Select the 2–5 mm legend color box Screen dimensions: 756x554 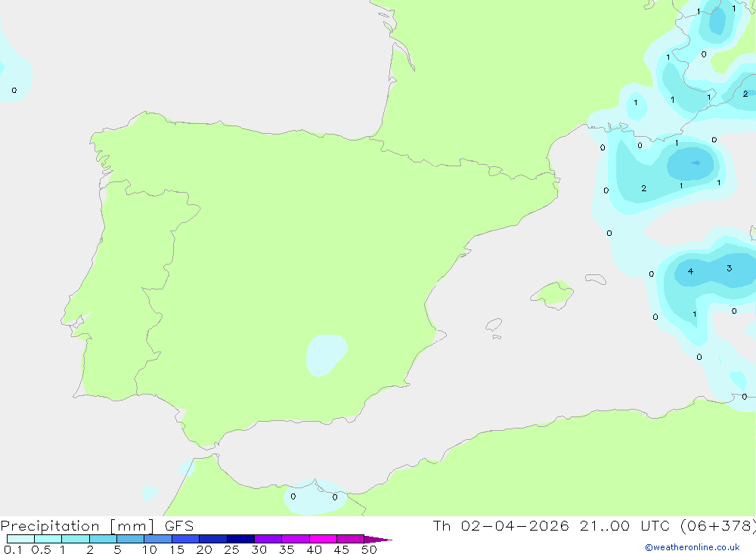pos(103,539)
